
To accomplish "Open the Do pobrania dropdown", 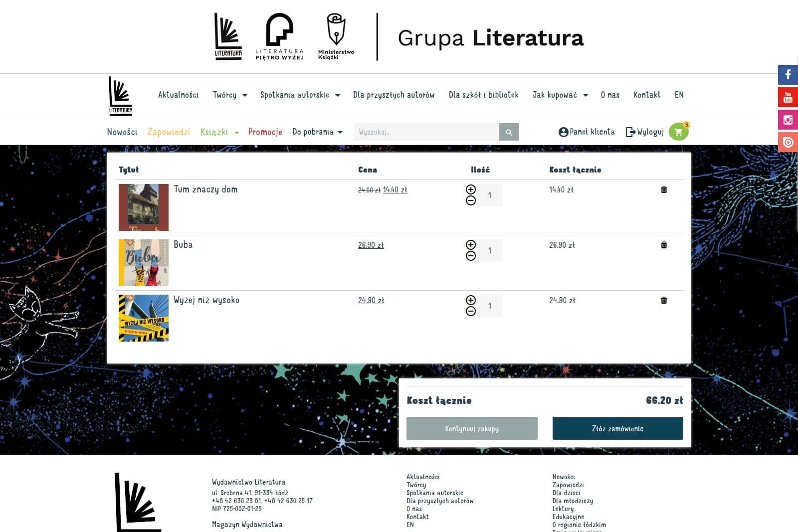I will pyautogui.click(x=317, y=132).
